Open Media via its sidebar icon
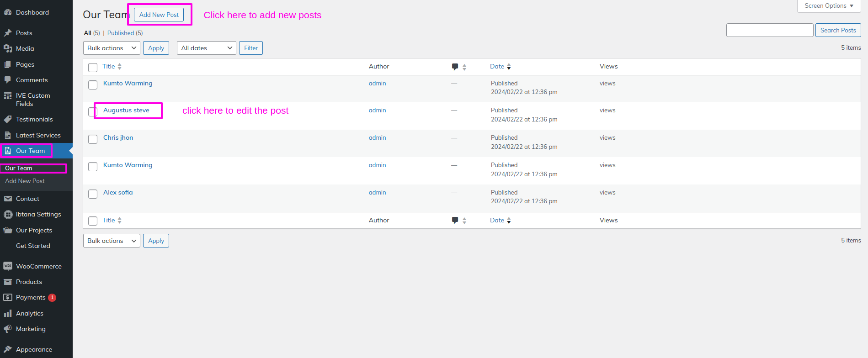868x358 pixels. [x=8, y=48]
